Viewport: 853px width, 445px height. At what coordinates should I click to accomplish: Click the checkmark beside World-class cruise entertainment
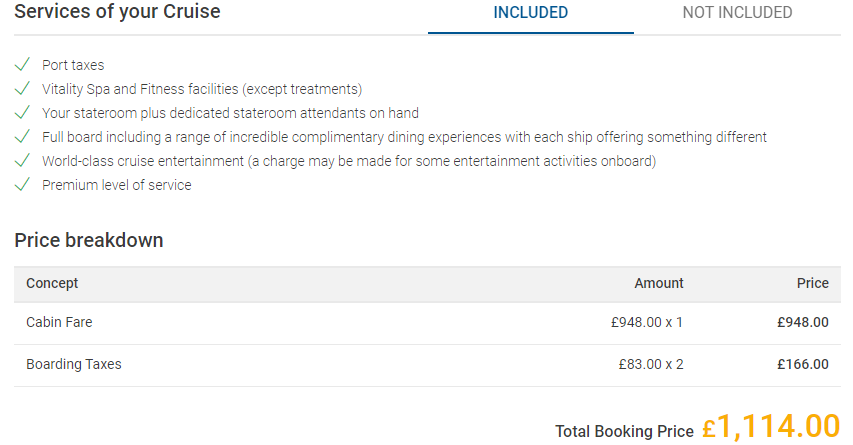[22, 161]
